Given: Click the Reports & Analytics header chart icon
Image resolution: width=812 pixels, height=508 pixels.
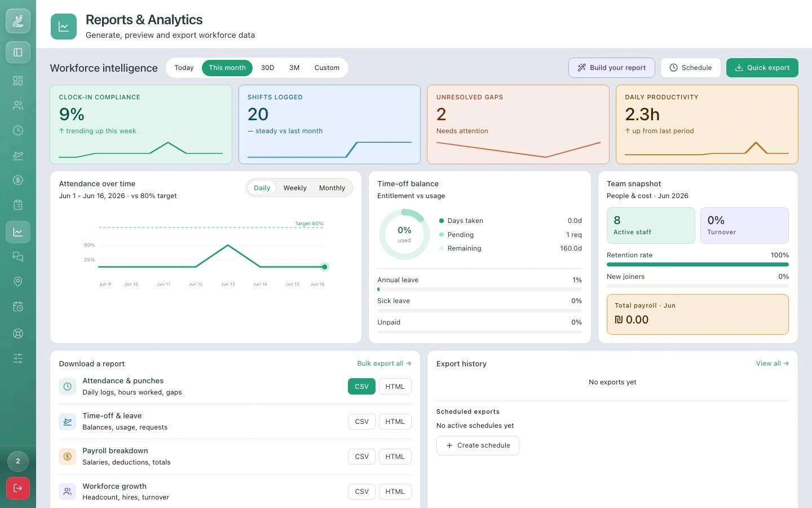Looking at the screenshot, I should click(x=64, y=27).
